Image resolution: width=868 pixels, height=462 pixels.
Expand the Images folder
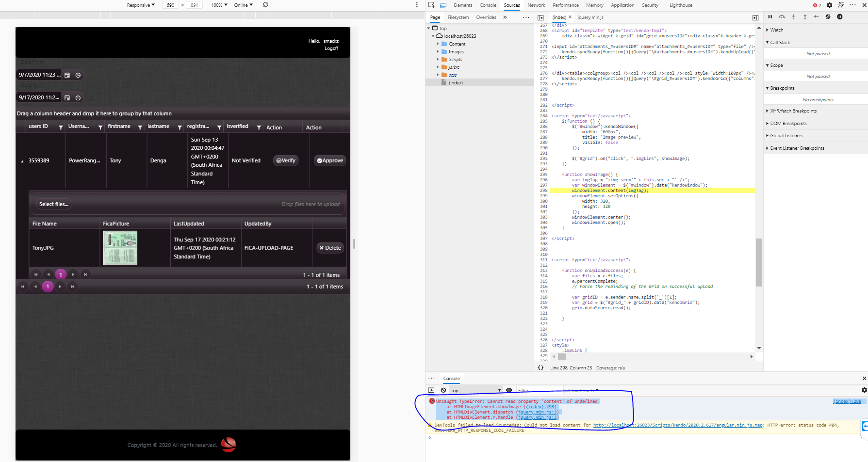tap(438, 52)
